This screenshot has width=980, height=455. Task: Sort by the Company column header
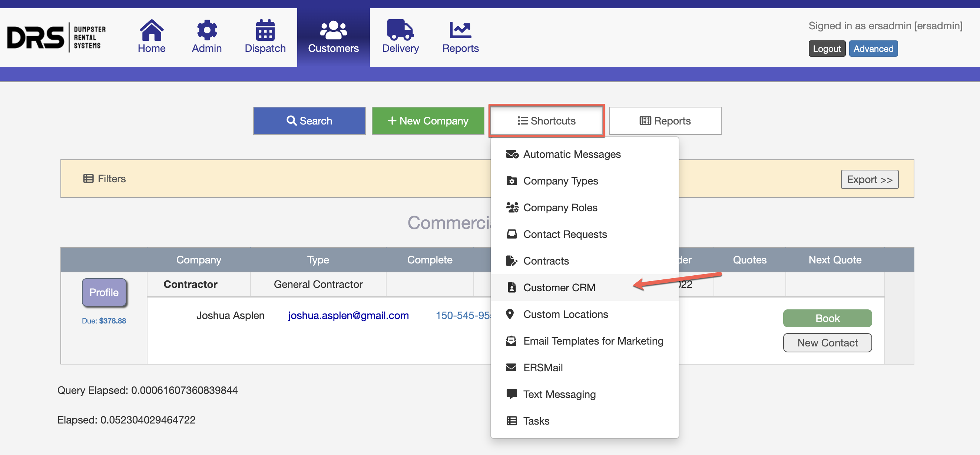tap(199, 259)
